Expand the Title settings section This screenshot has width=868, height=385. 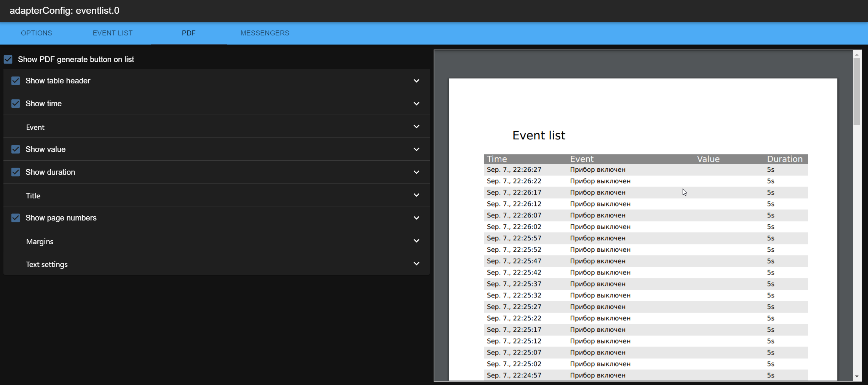217,195
